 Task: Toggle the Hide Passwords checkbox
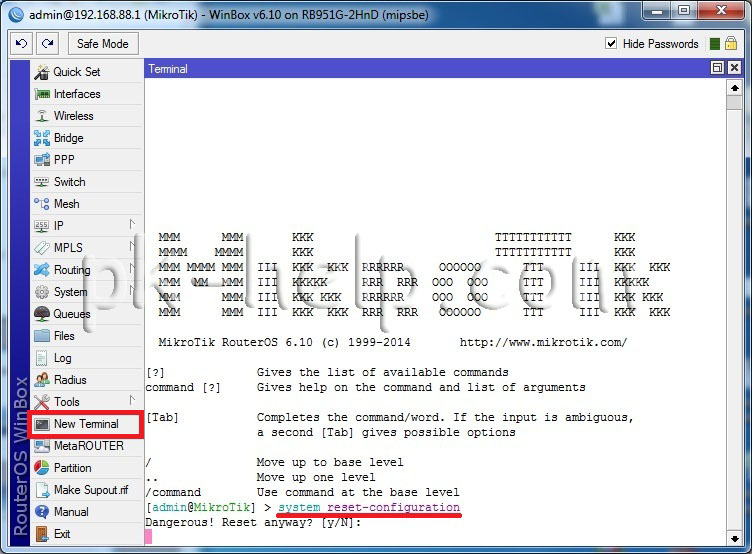(x=612, y=44)
